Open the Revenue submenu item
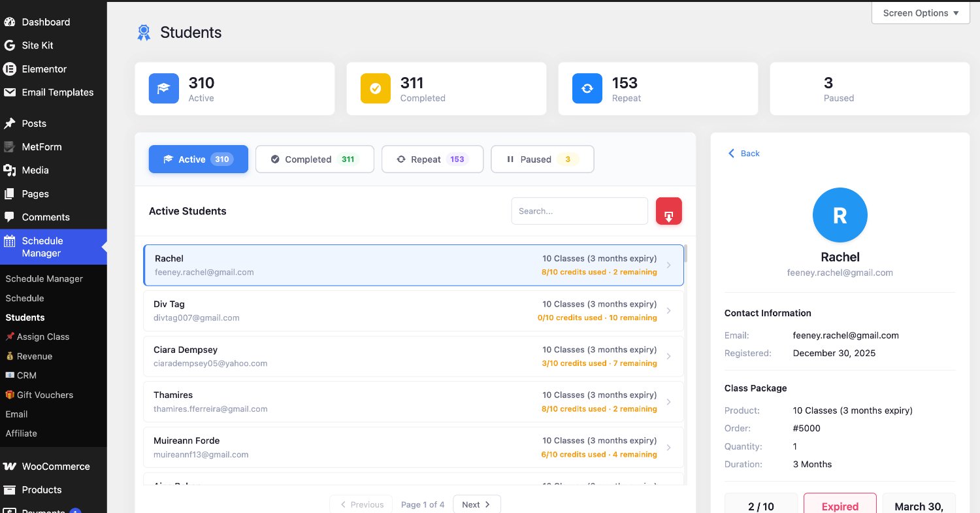 [29, 356]
